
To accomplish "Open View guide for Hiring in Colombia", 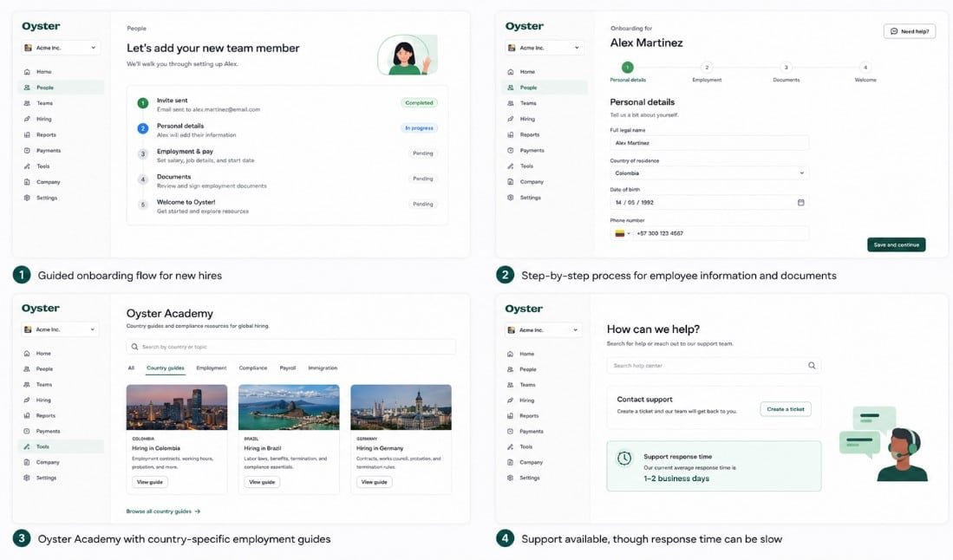I will (x=149, y=482).
